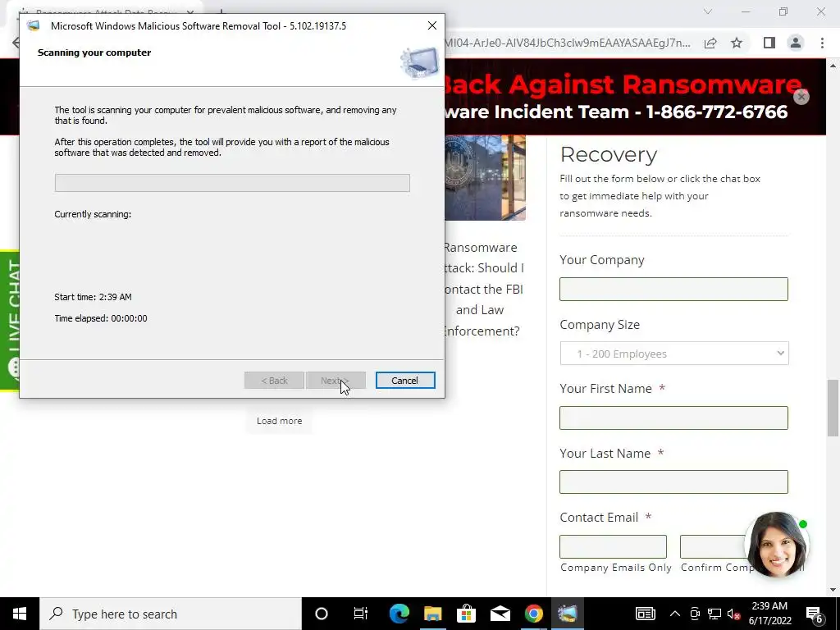Share this page from address bar

point(710,43)
